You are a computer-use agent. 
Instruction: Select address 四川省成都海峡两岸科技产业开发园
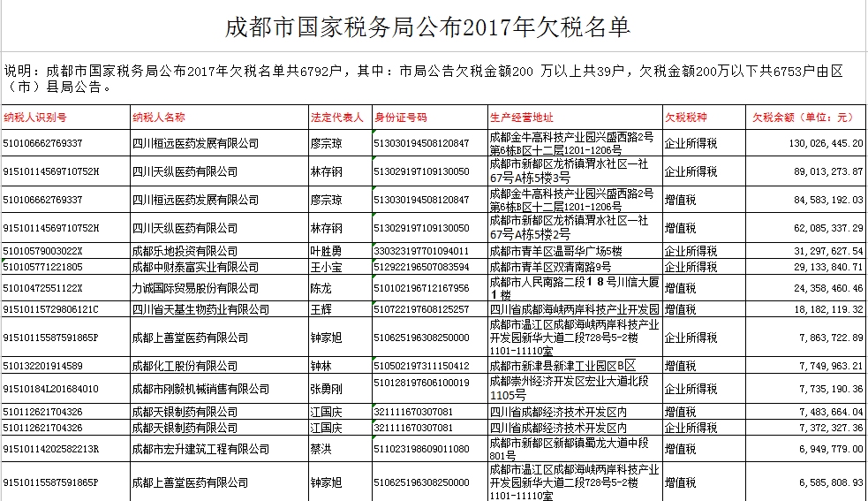(x=575, y=309)
